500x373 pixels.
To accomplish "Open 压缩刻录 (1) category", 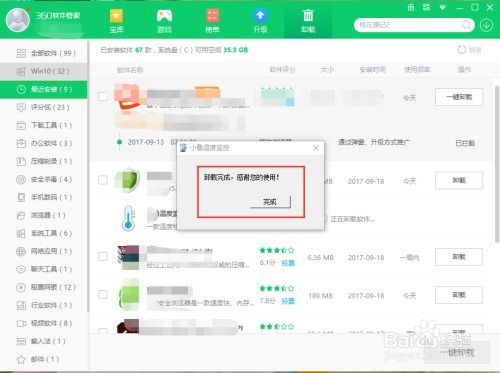I will coord(44,161).
